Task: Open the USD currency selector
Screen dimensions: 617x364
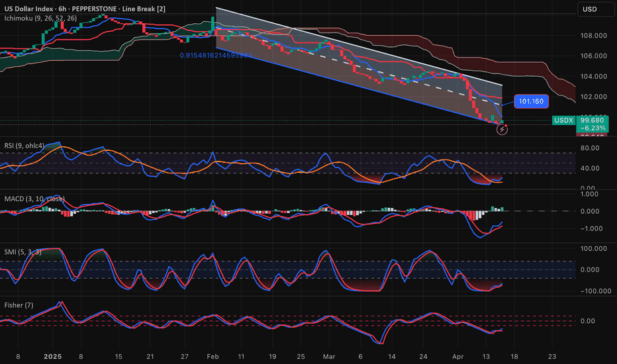Action: click(x=596, y=9)
